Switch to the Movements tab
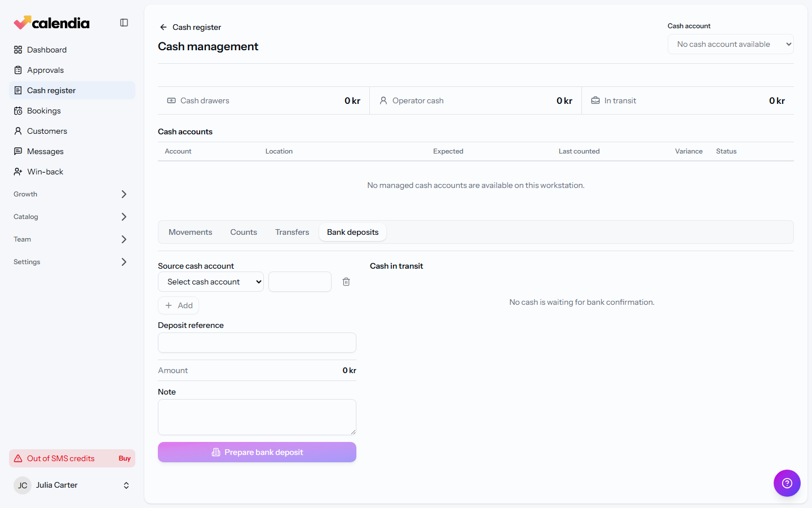This screenshot has width=812, height=508. click(x=191, y=232)
